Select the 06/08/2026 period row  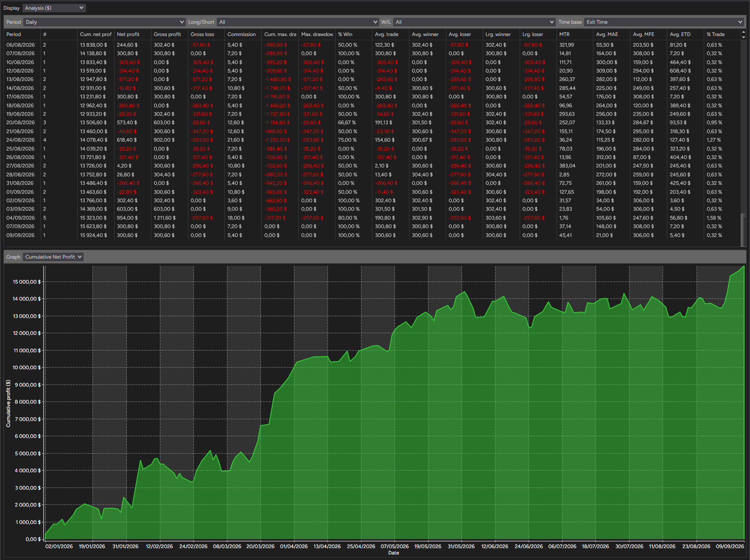[372, 45]
